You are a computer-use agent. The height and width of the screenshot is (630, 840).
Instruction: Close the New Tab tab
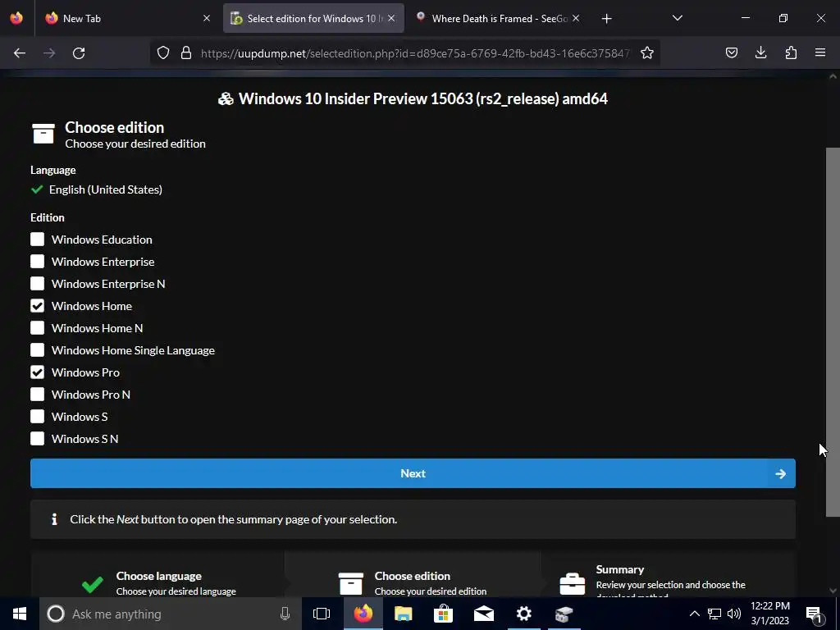pos(206,18)
